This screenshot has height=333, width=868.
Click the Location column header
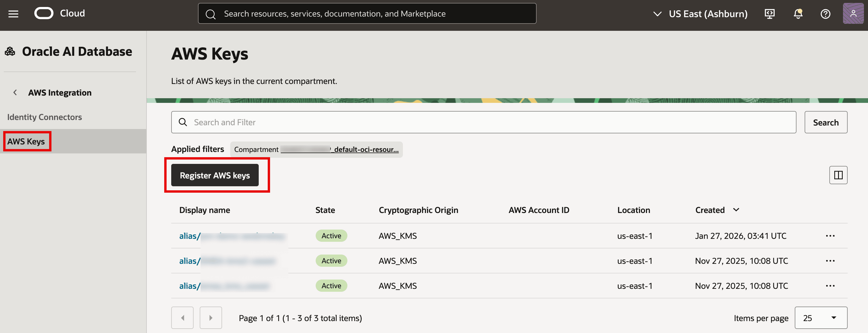coord(633,210)
